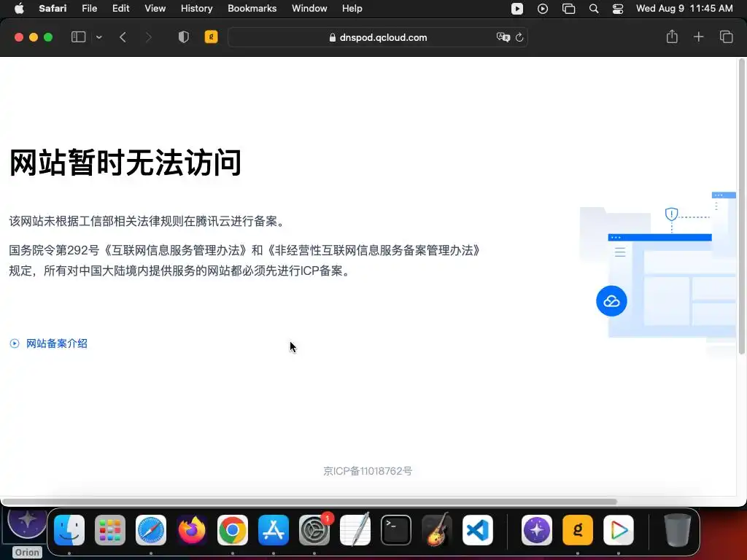Click the overlapping windows menu bar icon
Viewport: 747px width, 560px height.
568,9
